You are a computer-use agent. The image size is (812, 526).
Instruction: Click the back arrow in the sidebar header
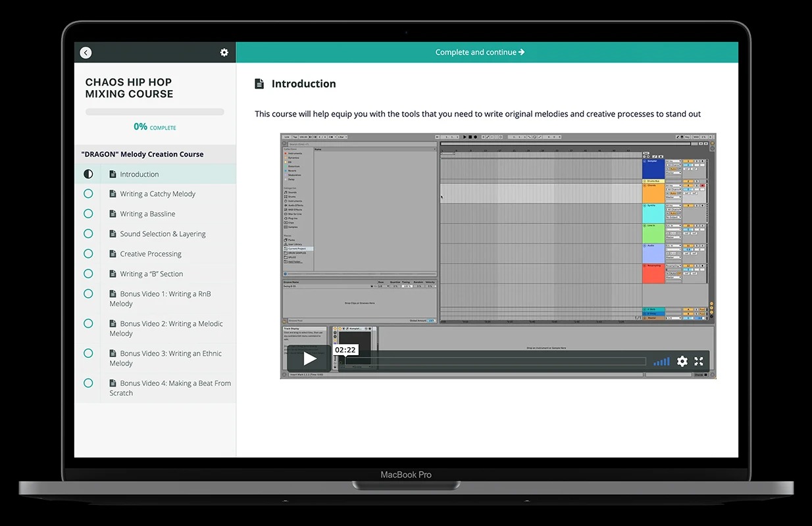point(86,53)
